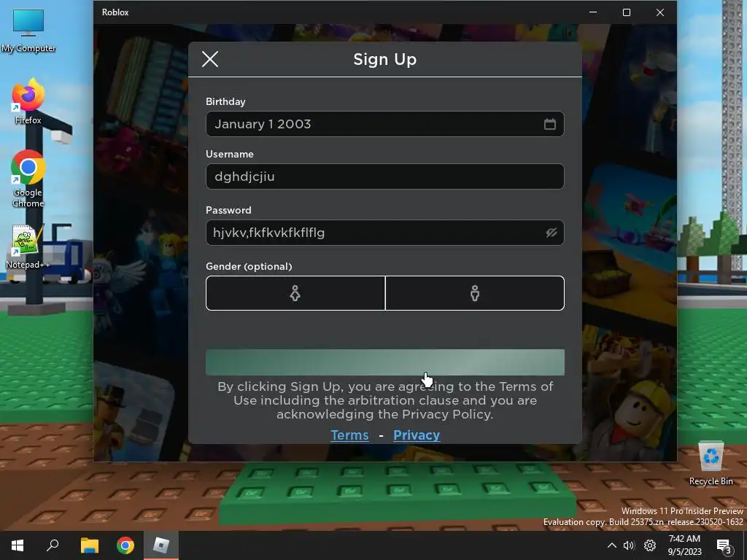Image resolution: width=747 pixels, height=560 pixels.
Task: Click the Username label text
Action: click(230, 155)
